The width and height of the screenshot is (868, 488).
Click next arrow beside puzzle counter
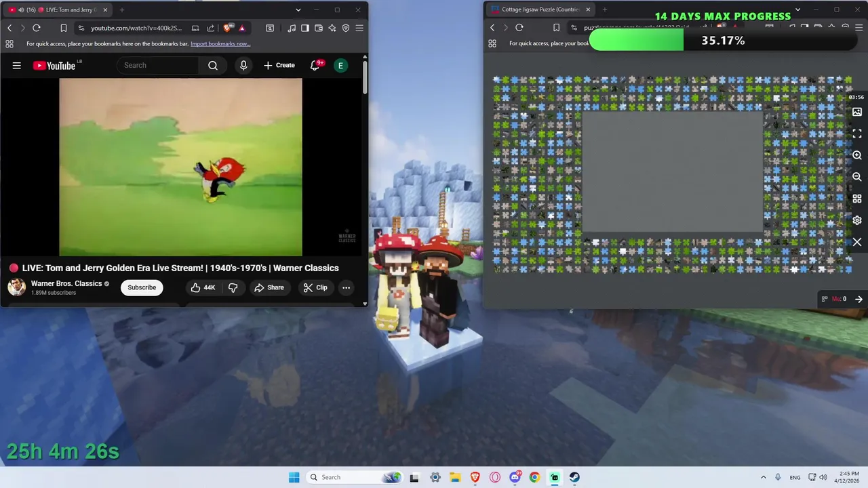point(859,299)
